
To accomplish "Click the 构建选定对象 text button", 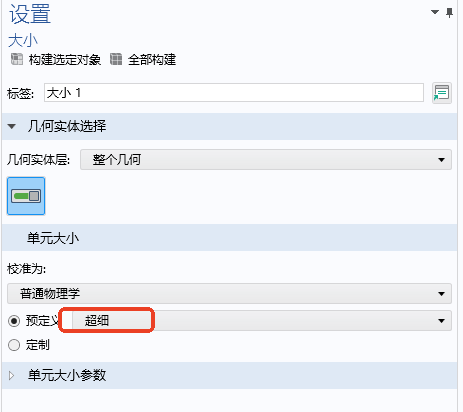I will coord(65,60).
